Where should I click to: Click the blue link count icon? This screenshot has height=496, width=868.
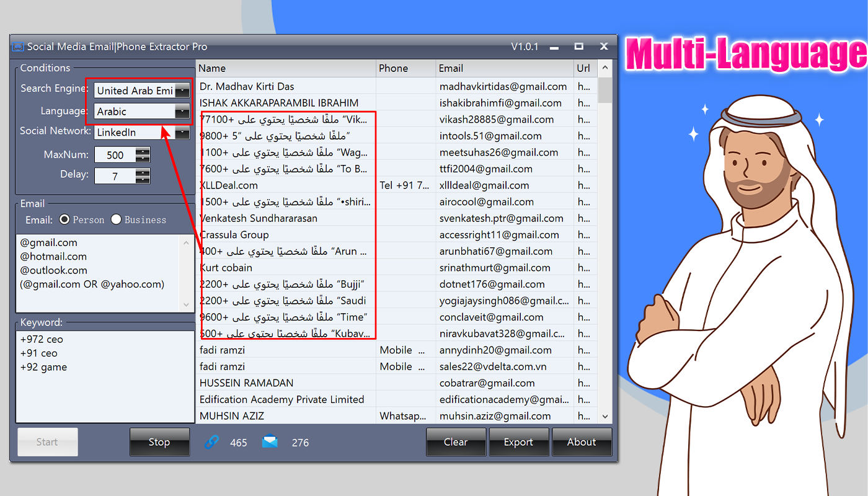coord(212,442)
